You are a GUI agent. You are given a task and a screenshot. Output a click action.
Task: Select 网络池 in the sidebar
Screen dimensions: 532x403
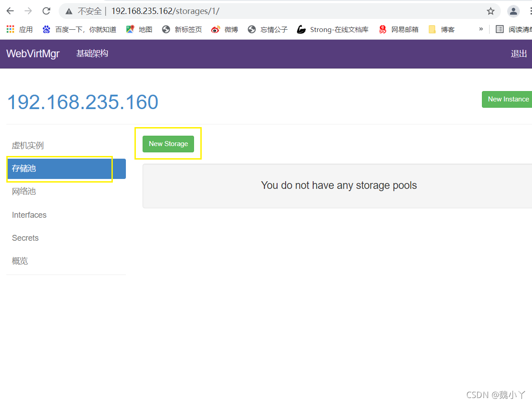(x=66, y=192)
